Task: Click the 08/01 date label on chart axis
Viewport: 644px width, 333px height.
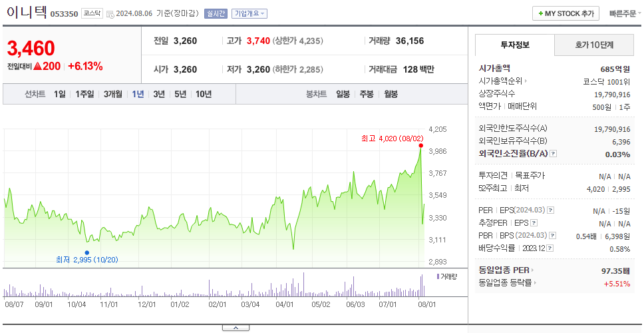Action: click(426, 304)
